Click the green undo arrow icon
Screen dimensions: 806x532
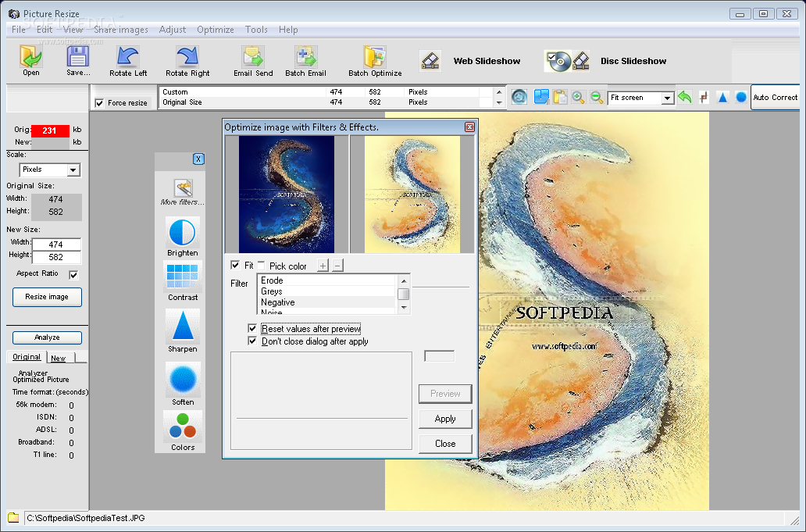(x=684, y=97)
